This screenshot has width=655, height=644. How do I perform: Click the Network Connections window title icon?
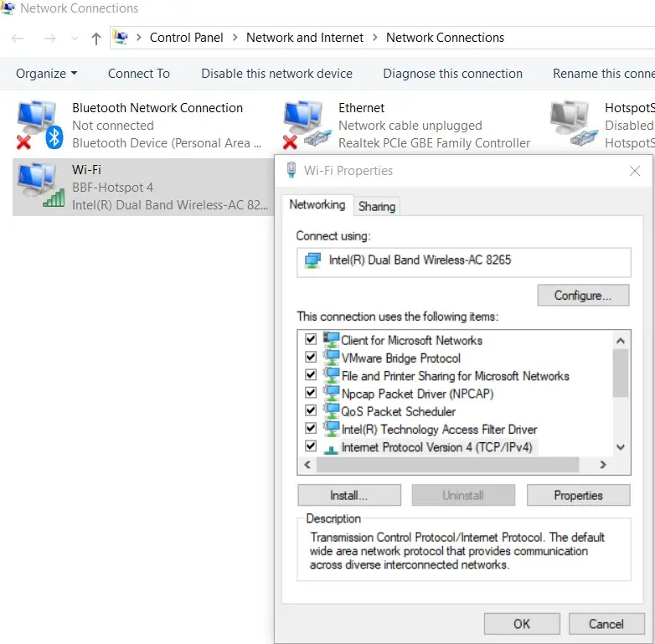pyautogui.click(x=8, y=8)
